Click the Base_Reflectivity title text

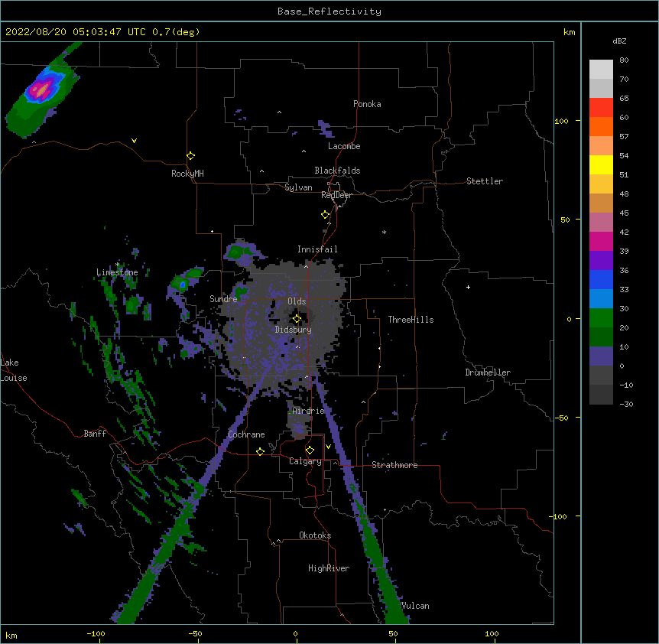pos(329,11)
